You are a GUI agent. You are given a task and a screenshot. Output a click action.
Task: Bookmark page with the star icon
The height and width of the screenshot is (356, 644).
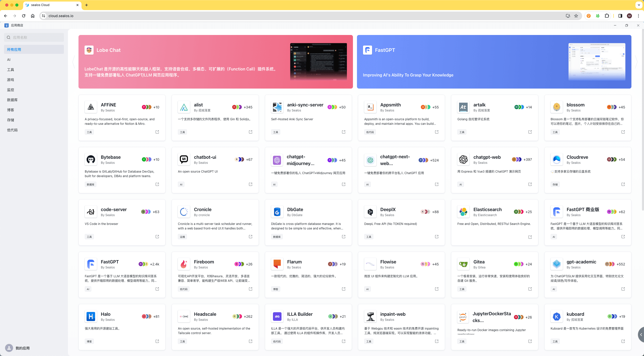coord(576,16)
